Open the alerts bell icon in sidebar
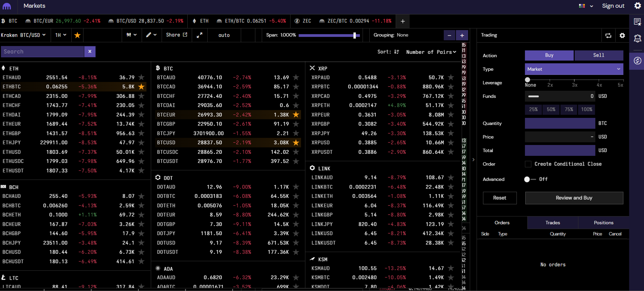The image size is (644, 291). pos(637,38)
